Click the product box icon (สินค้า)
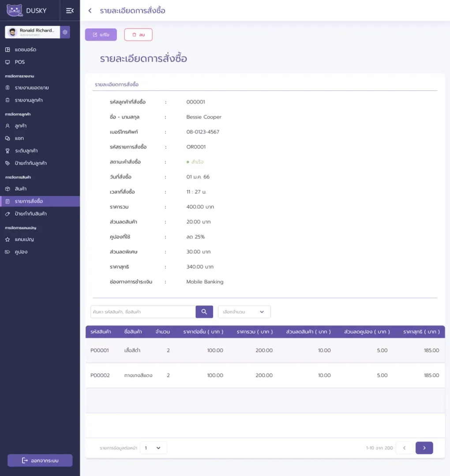The height and width of the screenshot is (476, 450). [x=7, y=189]
